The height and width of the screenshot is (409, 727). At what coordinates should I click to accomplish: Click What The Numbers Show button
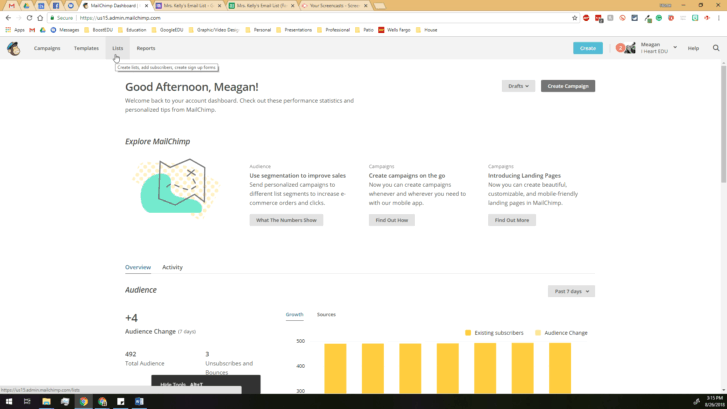coord(286,220)
